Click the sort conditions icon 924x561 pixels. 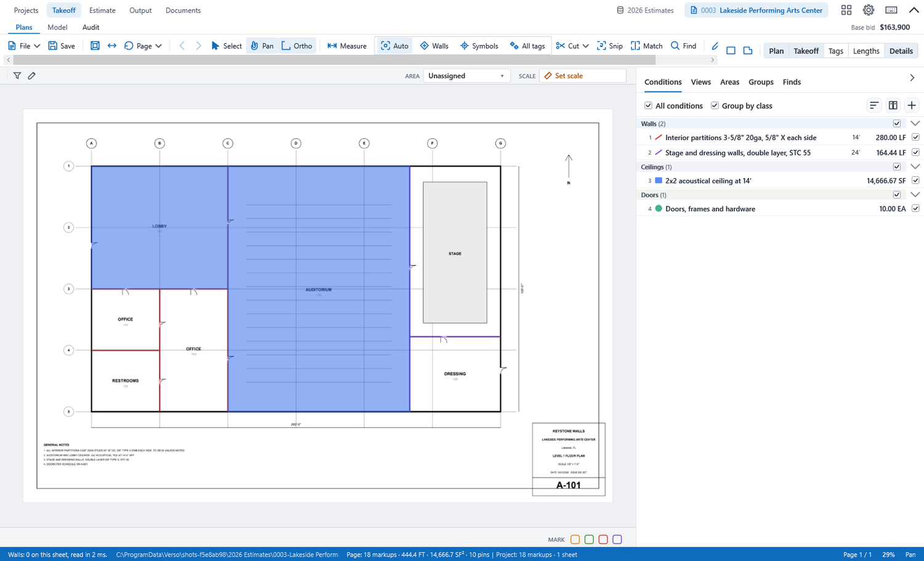(x=874, y=105)
